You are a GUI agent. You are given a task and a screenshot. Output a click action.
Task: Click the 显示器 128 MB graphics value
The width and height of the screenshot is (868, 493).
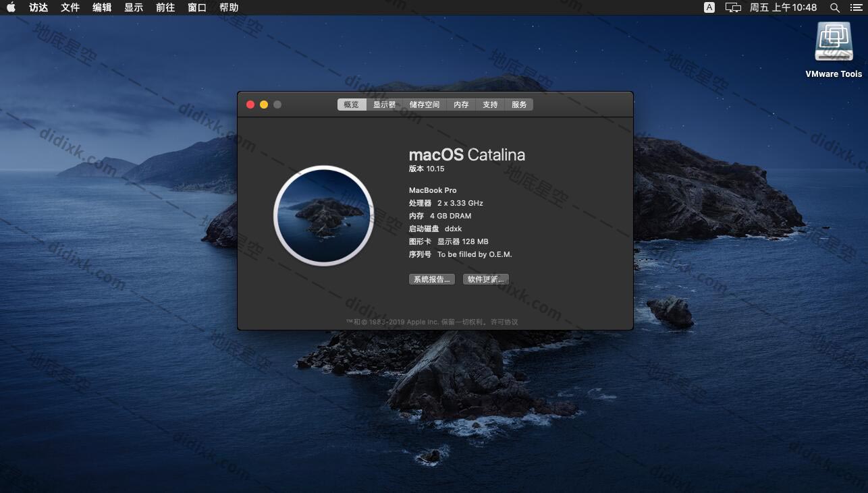click(463, 241)
